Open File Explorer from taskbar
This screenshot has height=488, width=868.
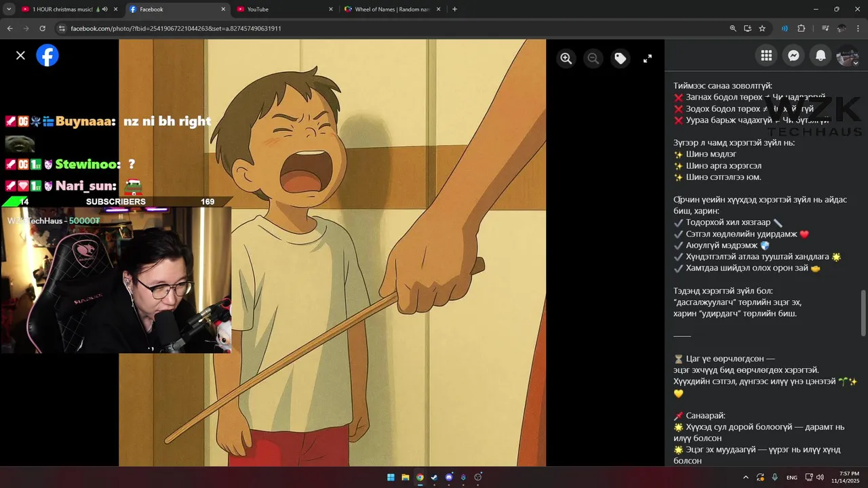[406, 477]
